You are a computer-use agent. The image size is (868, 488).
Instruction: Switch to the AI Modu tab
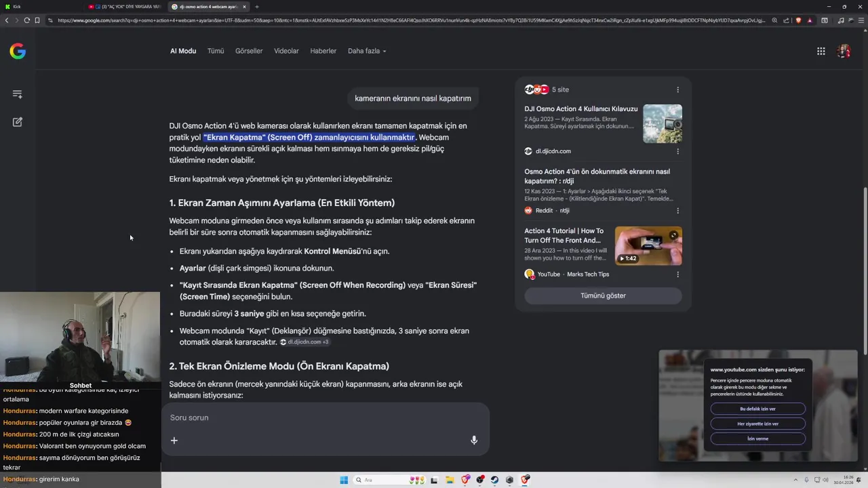coord(183,51)
